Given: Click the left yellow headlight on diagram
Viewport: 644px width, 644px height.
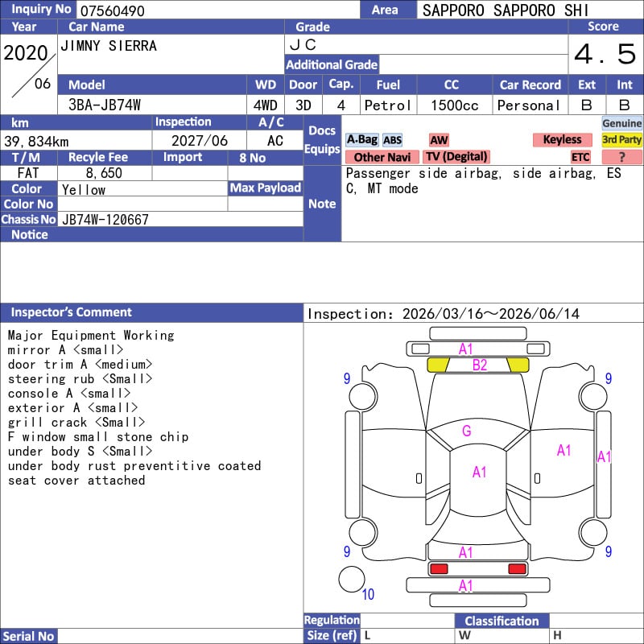Looking at the screenshot, I should click(438, 365).
